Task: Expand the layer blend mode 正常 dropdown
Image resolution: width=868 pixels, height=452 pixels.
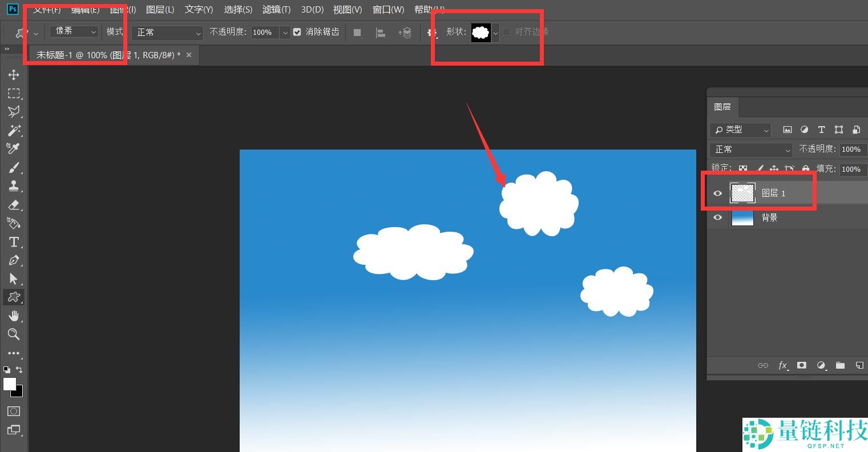Action: (x=751, y=150)
